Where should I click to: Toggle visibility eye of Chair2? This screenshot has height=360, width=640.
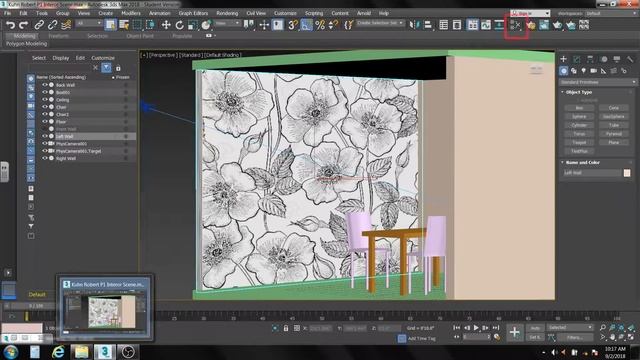[x=45, y=114]
